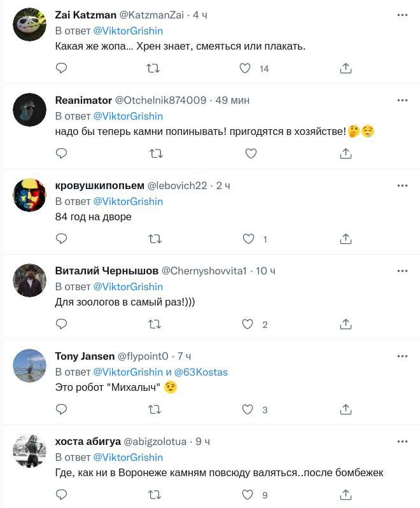This screenshot has width=420, height=508.
Task: Open more options menu on кровушкипопьем's tweet
Action: pyautogui.click(x=402, y=185)
